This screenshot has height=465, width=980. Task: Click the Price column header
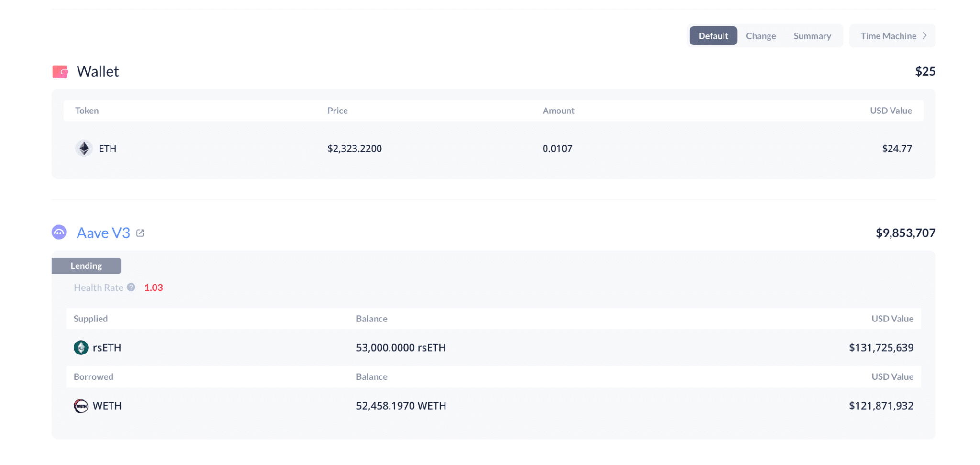pyautogui.click(x=337, y=111)
